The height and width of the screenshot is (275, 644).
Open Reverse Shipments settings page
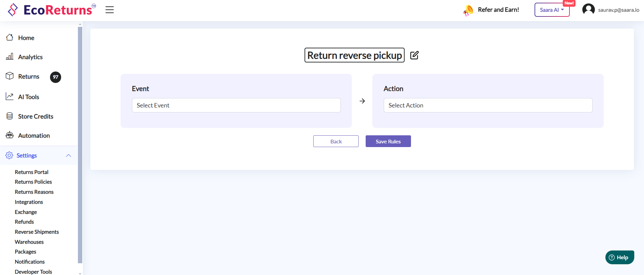click(x=37, y=232)
